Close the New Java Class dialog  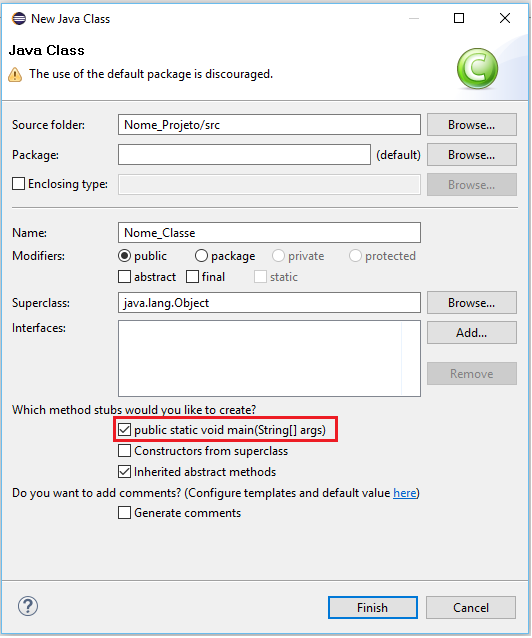coord(505,18)
